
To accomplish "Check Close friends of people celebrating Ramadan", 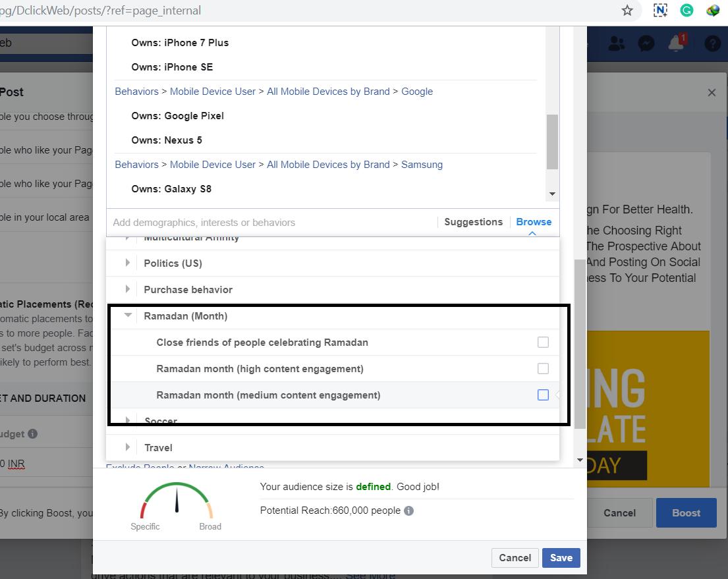I will click(x=543, y=343).
